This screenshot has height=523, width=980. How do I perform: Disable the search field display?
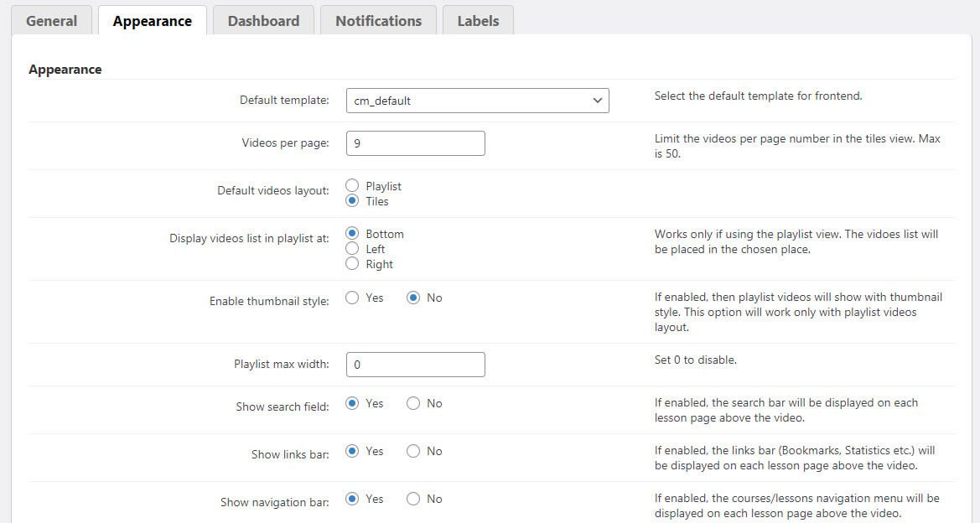coord(412,403)
